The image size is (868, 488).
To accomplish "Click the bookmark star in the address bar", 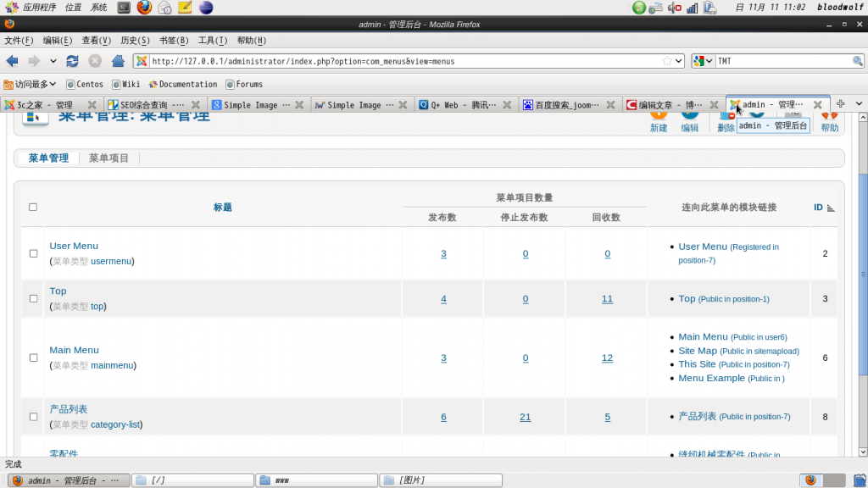I will click(667, 61).
